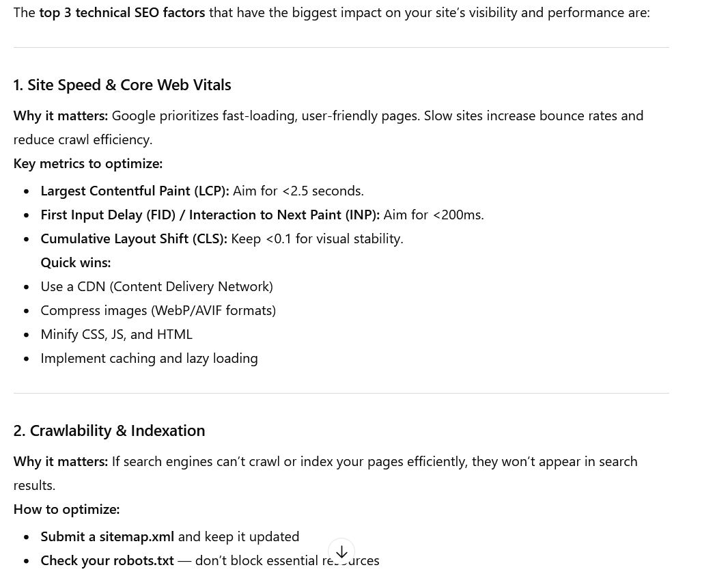Click the 'Keep <0.1 for visual stability.' text

pyautogui.click(x=317, y=238)
